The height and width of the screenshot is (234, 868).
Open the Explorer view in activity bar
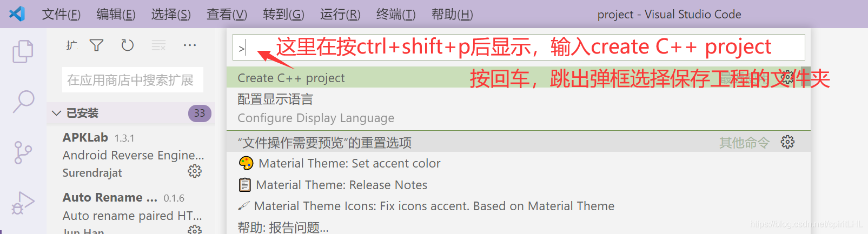click(x=23, y=51)
